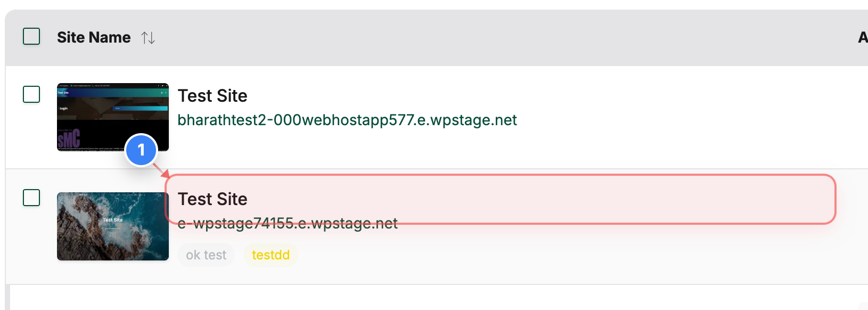Check the checkbox for the second Test Site
868x310 pixels.
(x=31, y=198)
